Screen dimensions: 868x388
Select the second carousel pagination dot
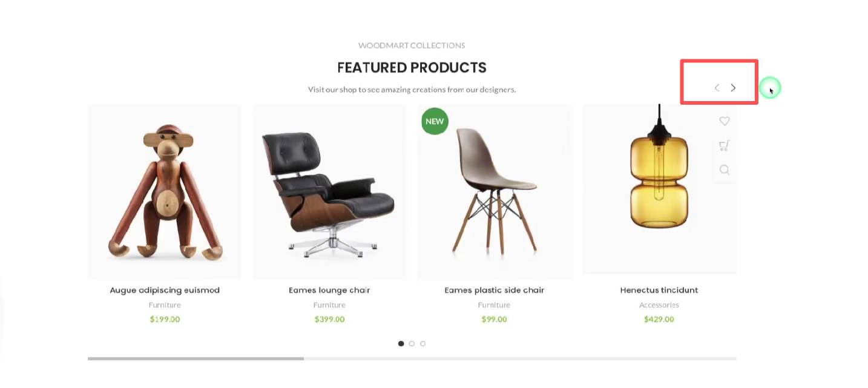(412, 343)
